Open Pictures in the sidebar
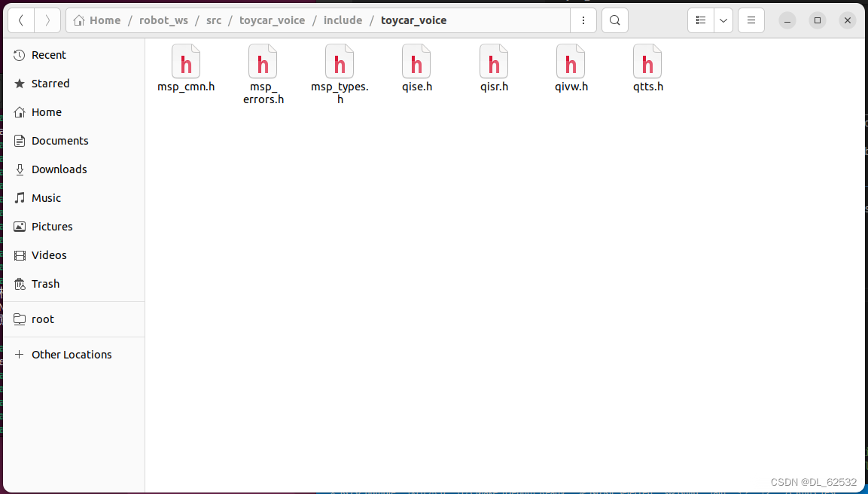Image resolution: width=868 pixels, height=494 pixels. 75,227
